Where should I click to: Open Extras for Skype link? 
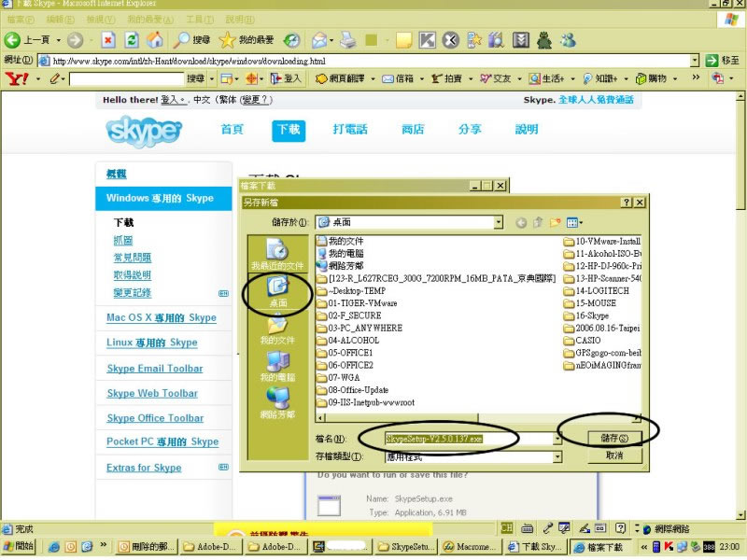tap(144, 468)
